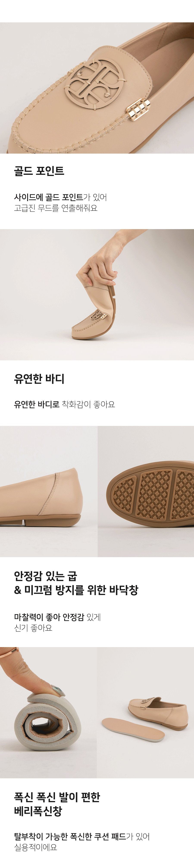Screen dimensions: 194x868
Task: Click the 유연한 바디로 착화감이 좋아요 text
Action: (x=64, y=404)
